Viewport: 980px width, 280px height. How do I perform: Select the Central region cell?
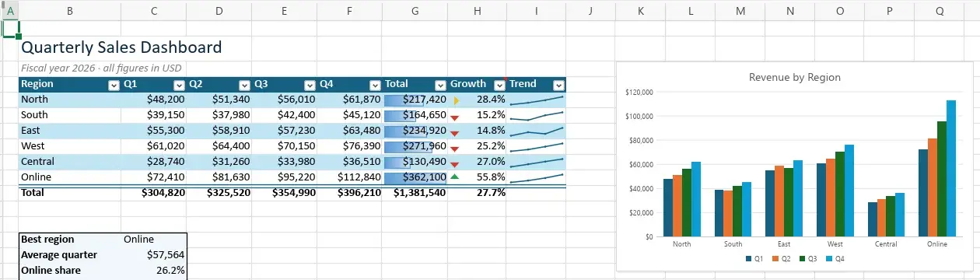70,162
